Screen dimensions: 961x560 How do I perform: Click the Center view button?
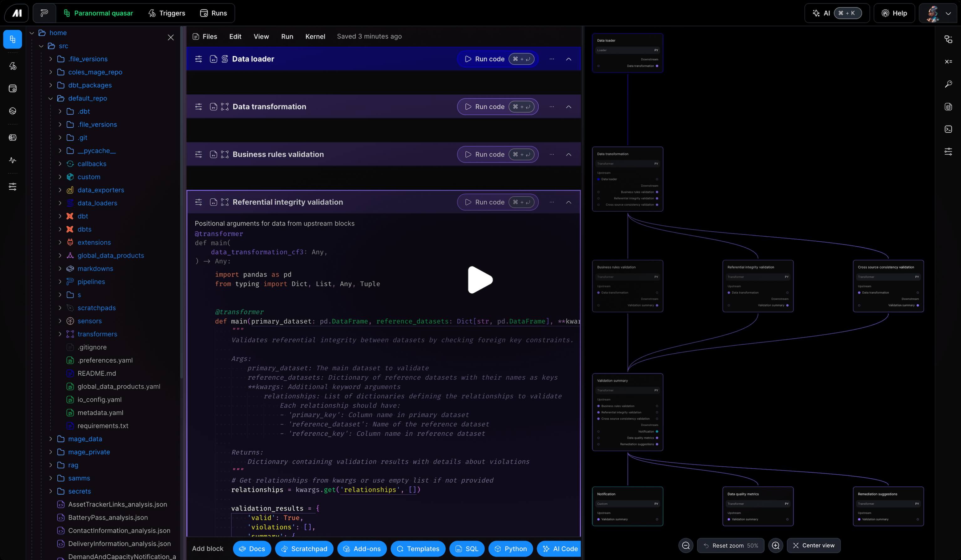[x=814, y=546]
